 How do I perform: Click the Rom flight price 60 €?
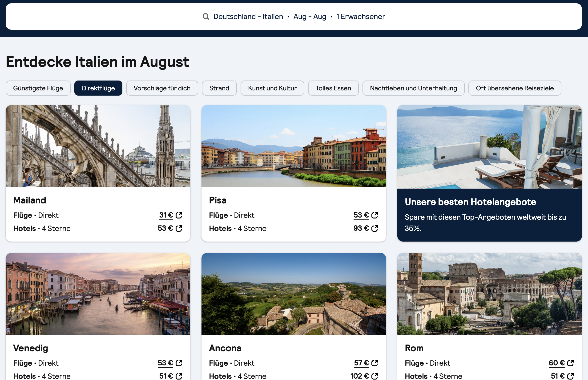(x=557, y=363)
